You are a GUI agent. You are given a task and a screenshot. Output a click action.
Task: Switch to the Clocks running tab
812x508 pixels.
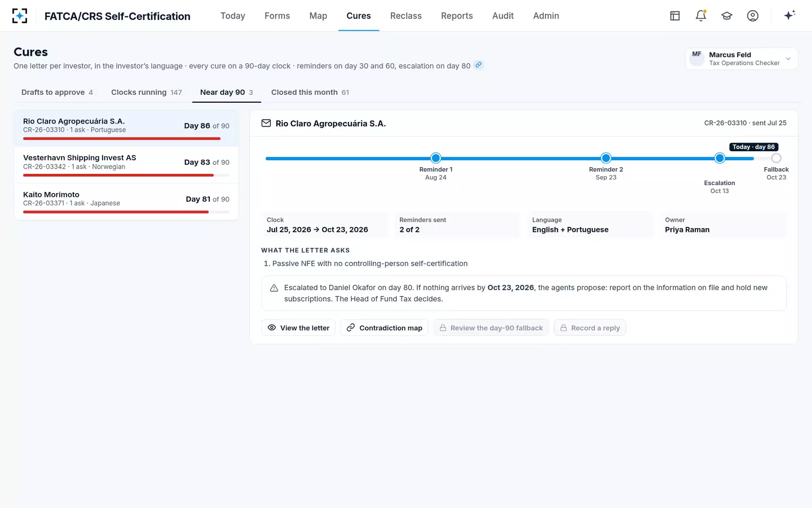point(147,92)
